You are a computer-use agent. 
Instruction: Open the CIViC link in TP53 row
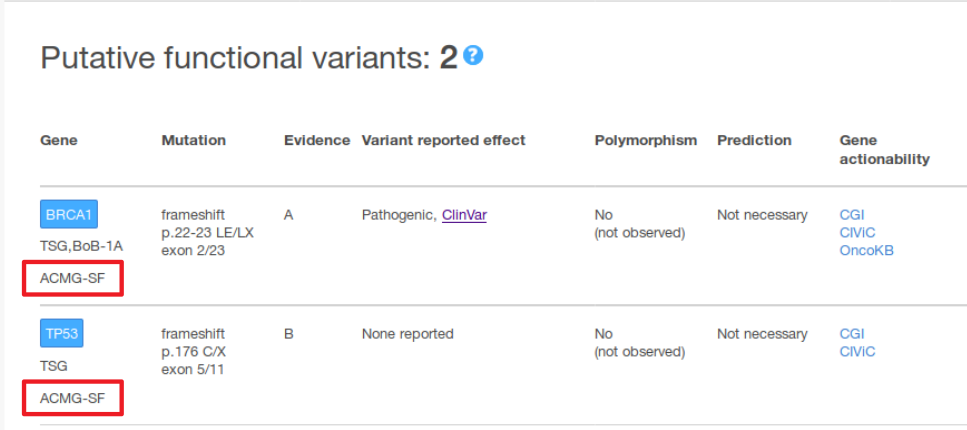[x=857, y=351]
